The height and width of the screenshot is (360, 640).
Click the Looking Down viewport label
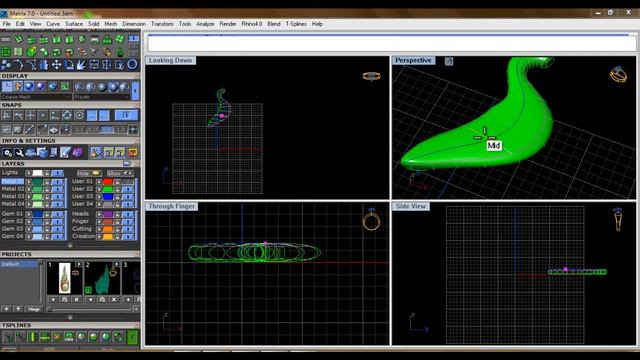170,60
